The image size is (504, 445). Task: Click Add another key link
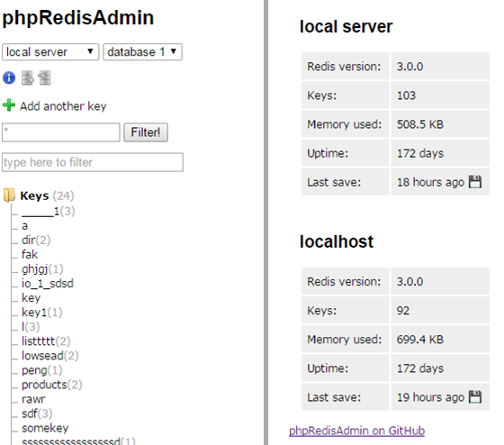click(x=63, y=106)
